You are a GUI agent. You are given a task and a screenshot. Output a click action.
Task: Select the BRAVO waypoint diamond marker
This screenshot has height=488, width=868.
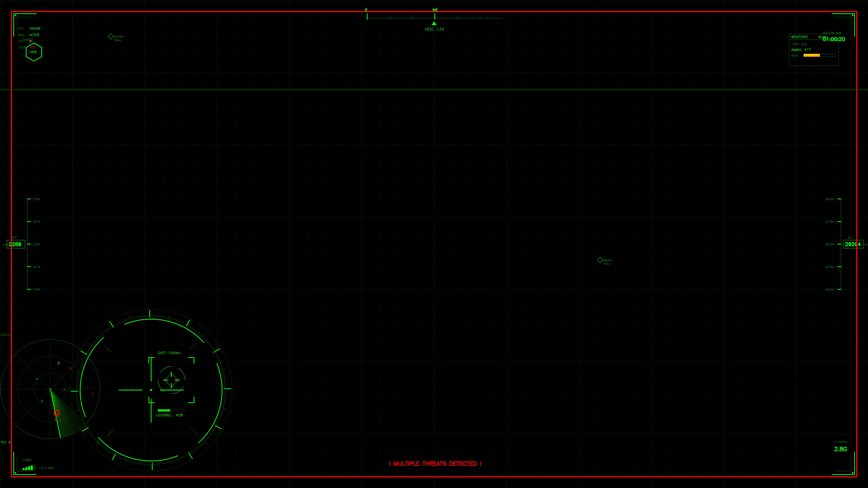[600, 260]
